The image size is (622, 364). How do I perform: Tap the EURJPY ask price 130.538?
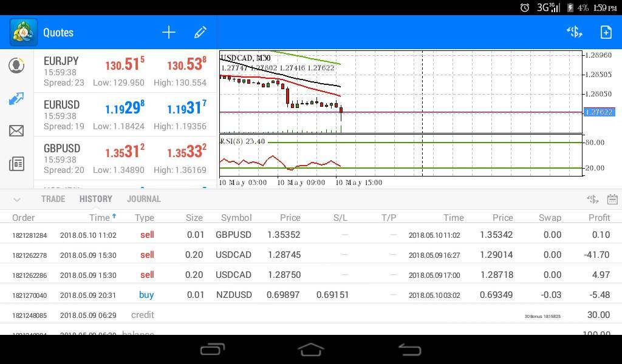point(186,64)
